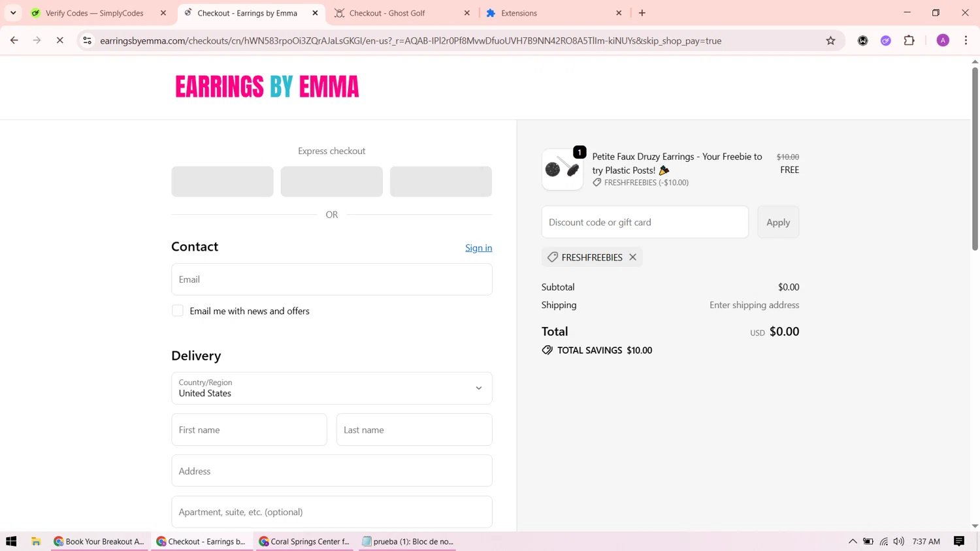The width and height of the screenshot is (980, 551).
Task: Click the 7:37 AM clock
Action: click(x=926, y=541)
